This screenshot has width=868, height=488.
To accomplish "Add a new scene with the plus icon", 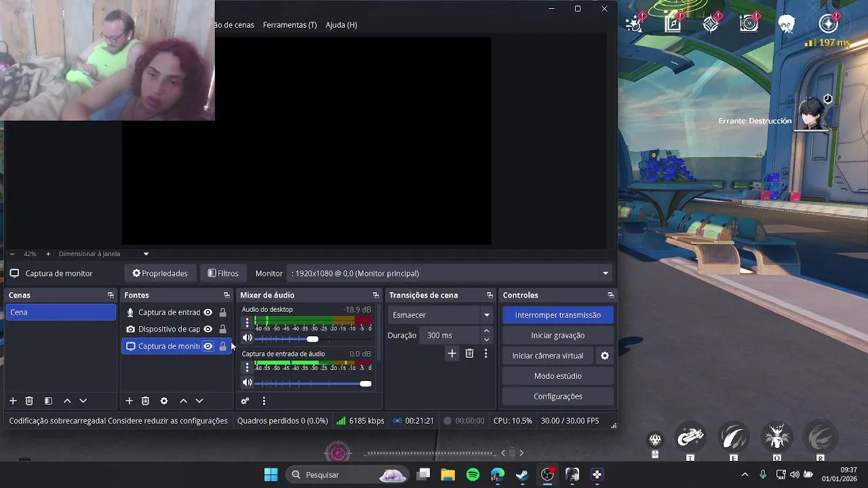I will pyautogui.click(x=13, y=401).
